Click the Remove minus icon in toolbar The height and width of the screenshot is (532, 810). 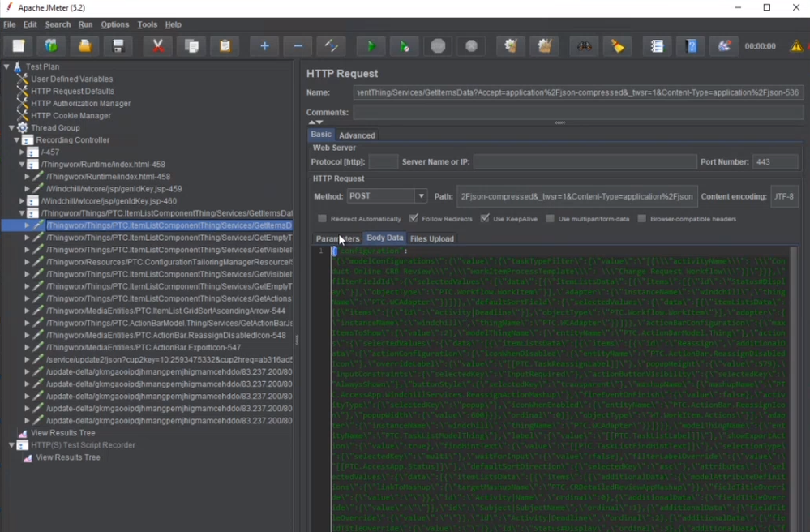[x=298, y=46]
